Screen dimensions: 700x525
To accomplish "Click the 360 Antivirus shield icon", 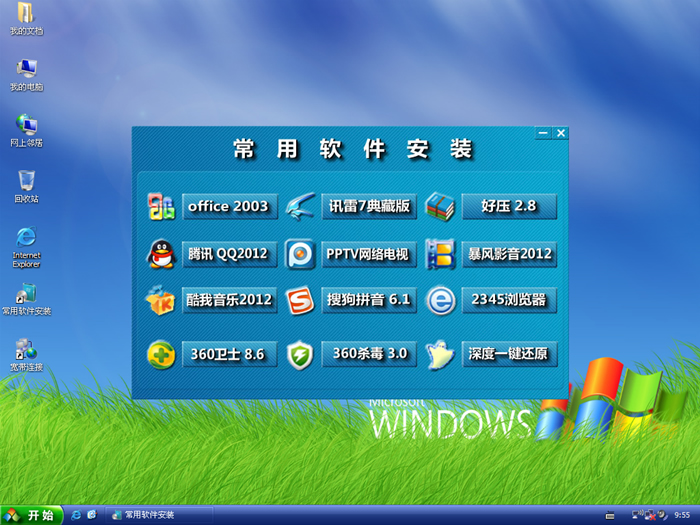I will (x=301, y=354).
